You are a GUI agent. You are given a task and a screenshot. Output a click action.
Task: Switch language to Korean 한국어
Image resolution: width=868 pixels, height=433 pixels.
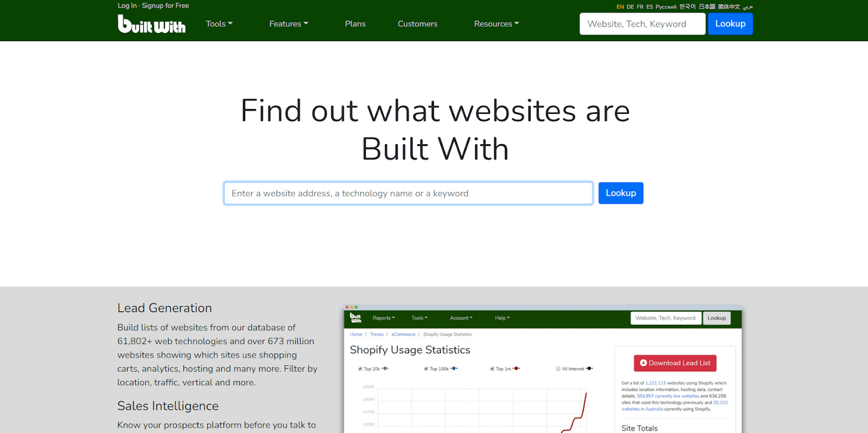coord(687,7)
